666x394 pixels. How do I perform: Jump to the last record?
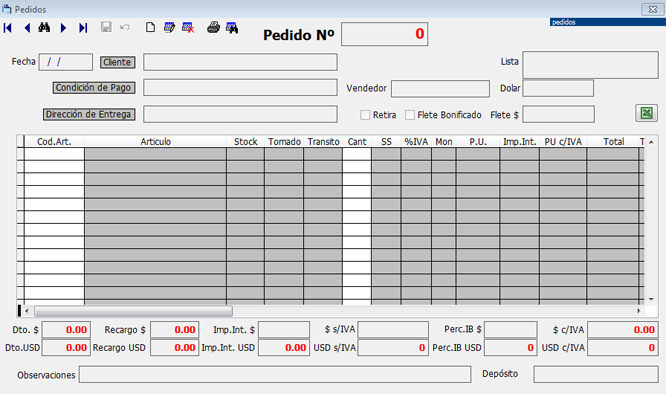coord(83,28)
